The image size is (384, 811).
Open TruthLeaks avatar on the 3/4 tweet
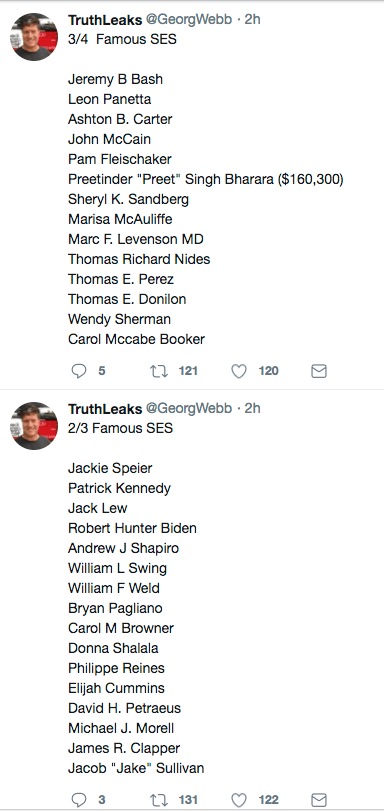click(x=34, y=37)
